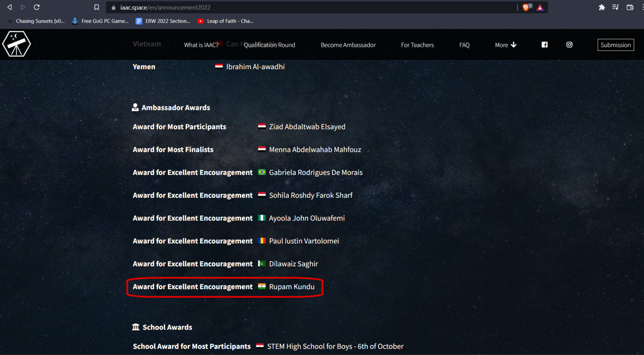Viewport: 644px width, 355px height.
Task: Click the IAAC telescope logo
Action: tap(16, 44)
